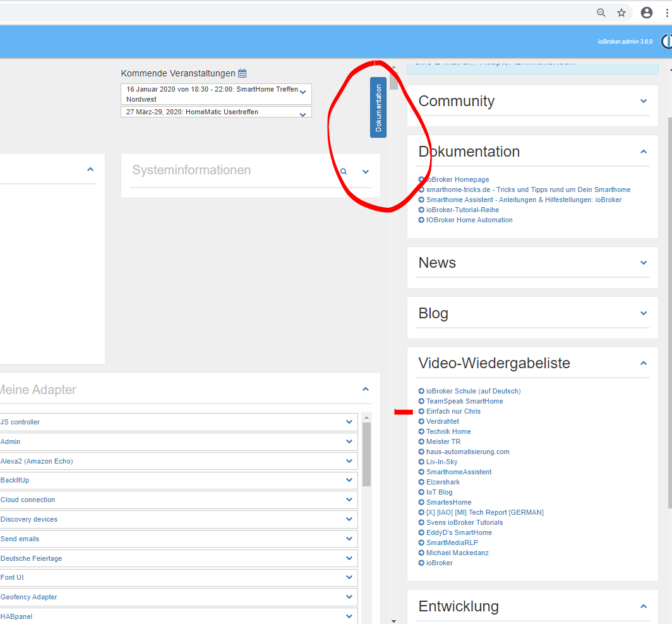Open the last ioBroker playlist link
Viewport: 672px width, 624px height.
click(x=440, y=563)
